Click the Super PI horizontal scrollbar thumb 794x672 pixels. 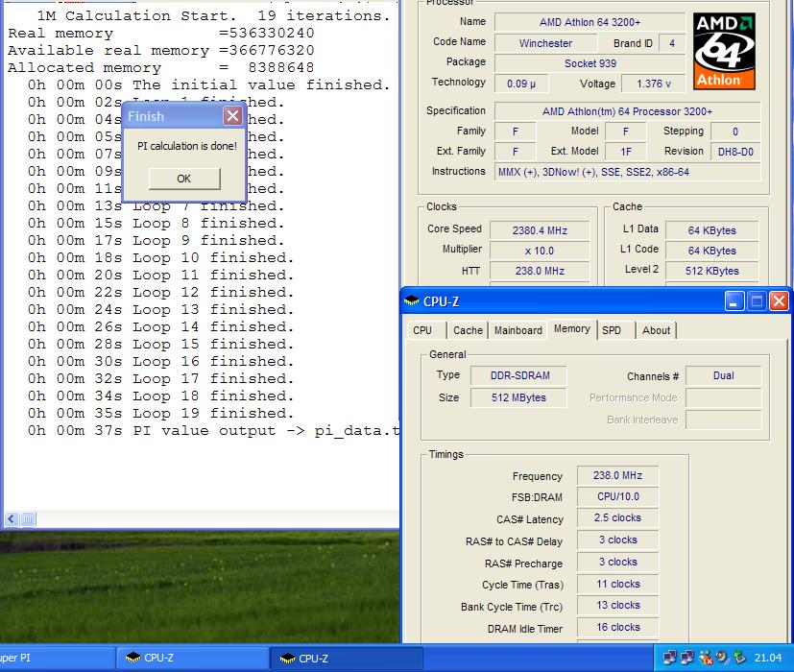28,519
